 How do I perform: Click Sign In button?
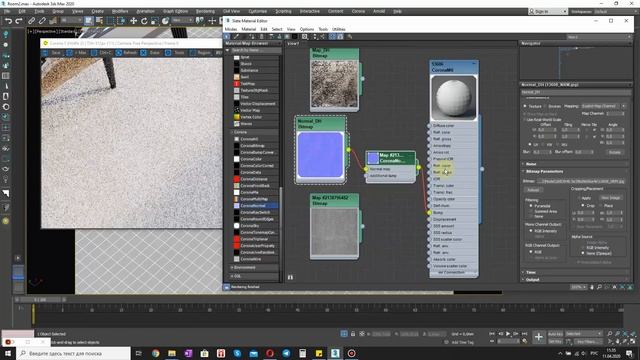pyautogui.click(x=548, y=11)
